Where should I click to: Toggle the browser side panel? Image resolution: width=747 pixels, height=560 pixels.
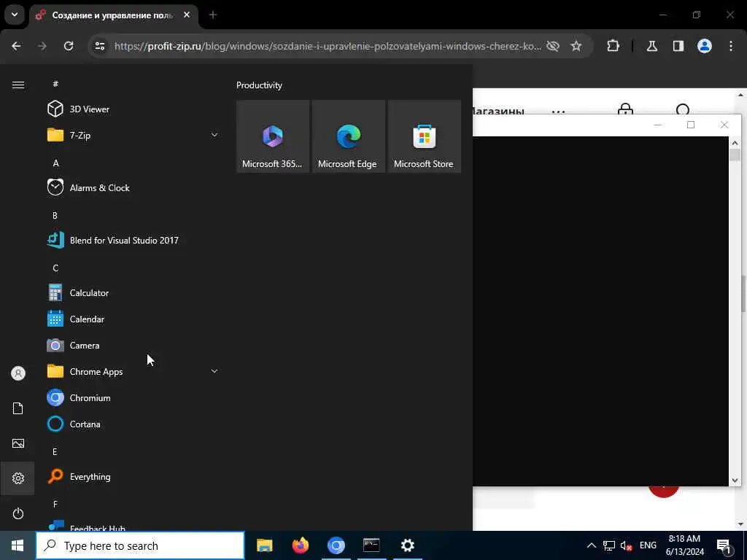(x=678, y=46)
